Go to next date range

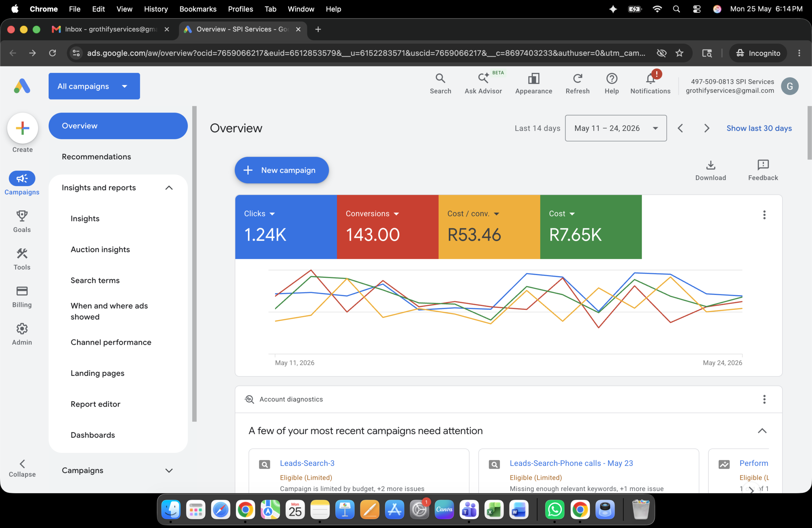(x=706, y=128)
